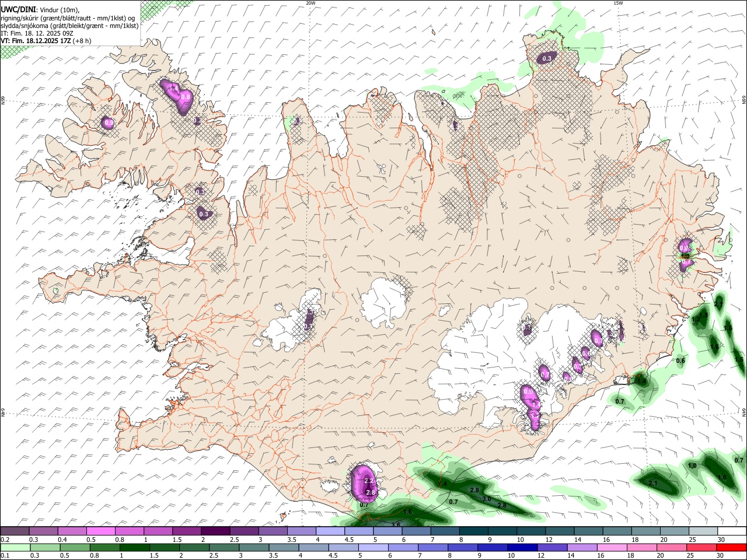The image size is (747, 560).
Task: Click the 'Vindur (10m)' label in header
Action: tap(59, 10)
